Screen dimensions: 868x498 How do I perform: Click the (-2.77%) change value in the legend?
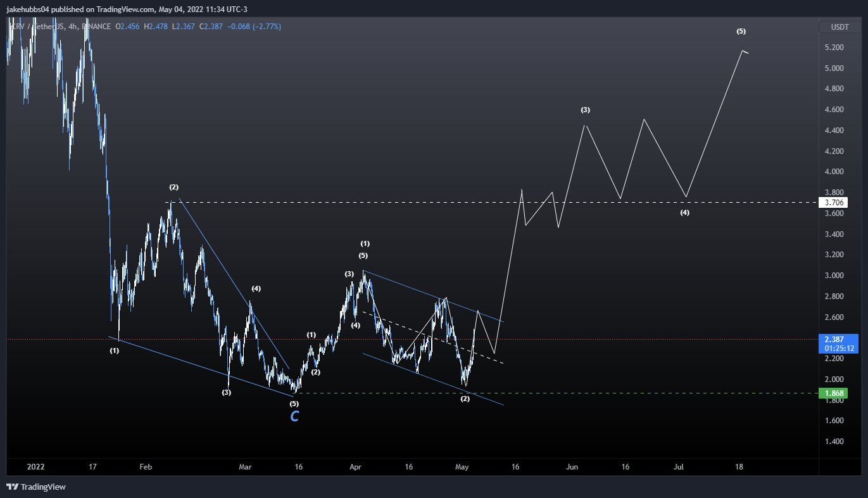(x=266, y=27)
